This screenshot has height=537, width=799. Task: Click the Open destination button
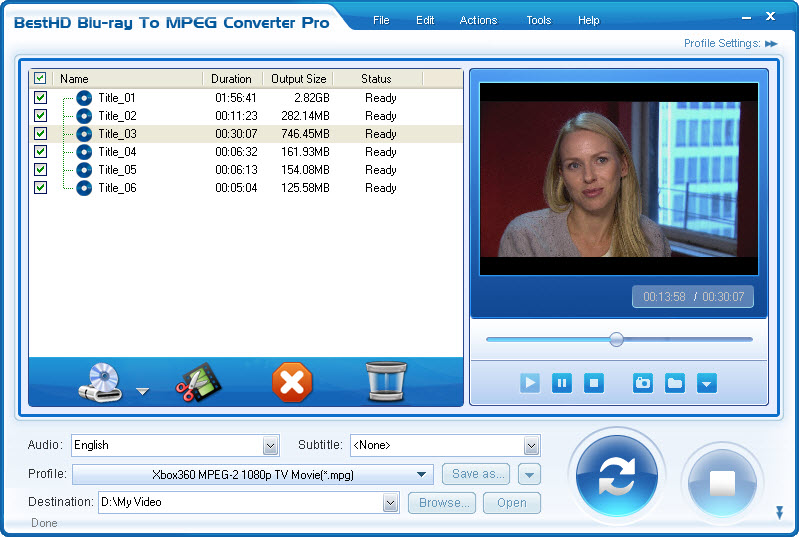click(x=512, y=503)
